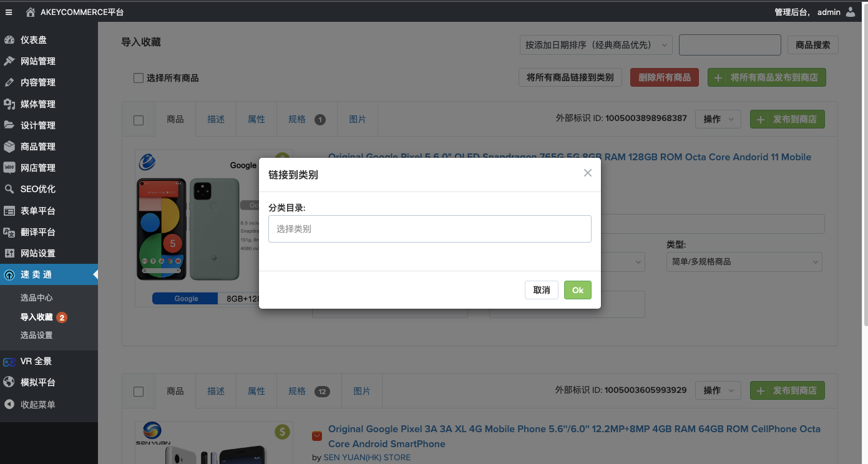The width and height of the screenshot is (868, 464).
Task: Switch to 描述 tab of second product
Action: 216,391
